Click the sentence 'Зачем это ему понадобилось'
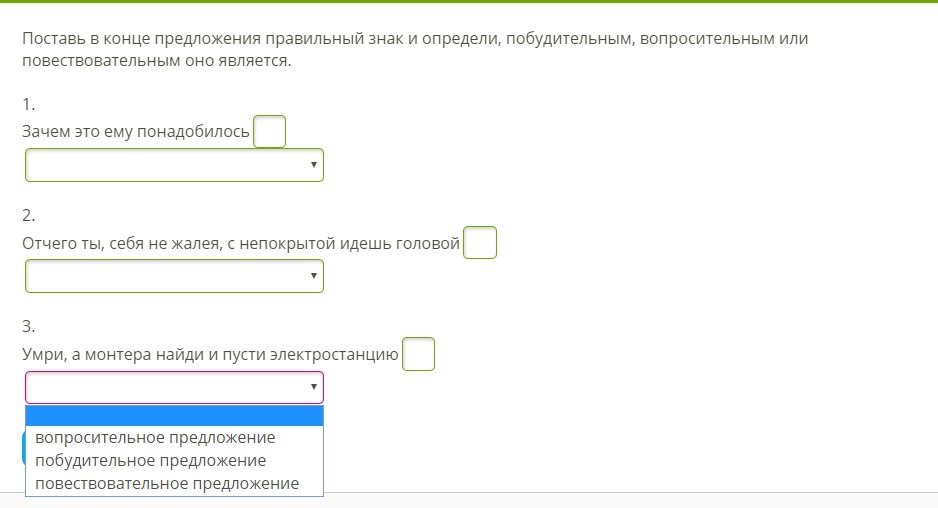938x508 pixels. coord(135,132)
